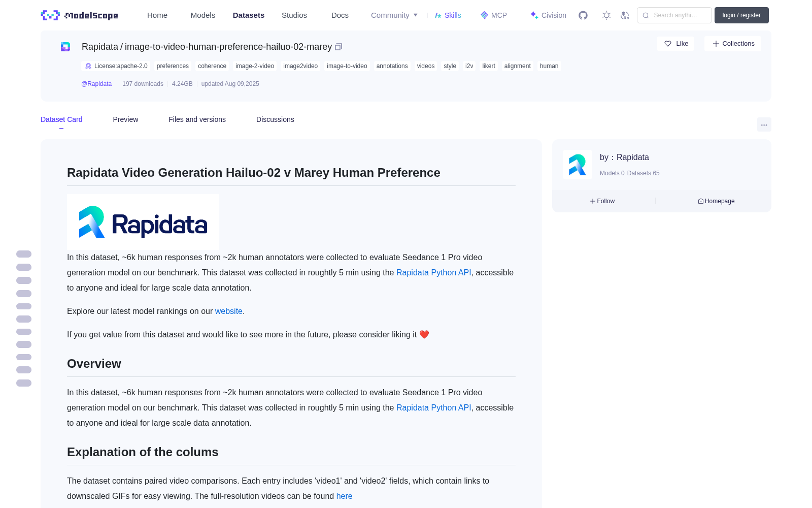Screen dimensions: 812x508
Task: Click the Civision nav label
Action: (554, 15)
